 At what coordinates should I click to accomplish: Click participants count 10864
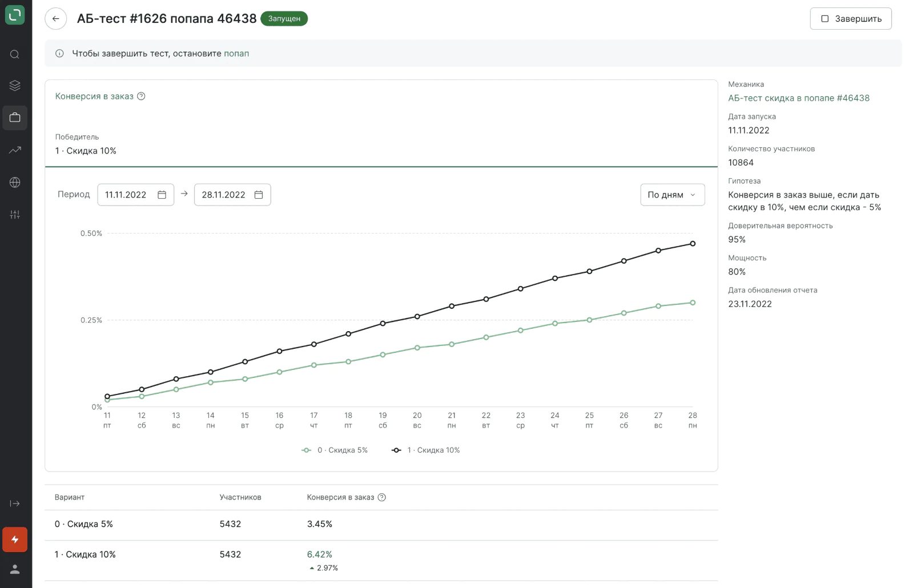pos(741,163)
